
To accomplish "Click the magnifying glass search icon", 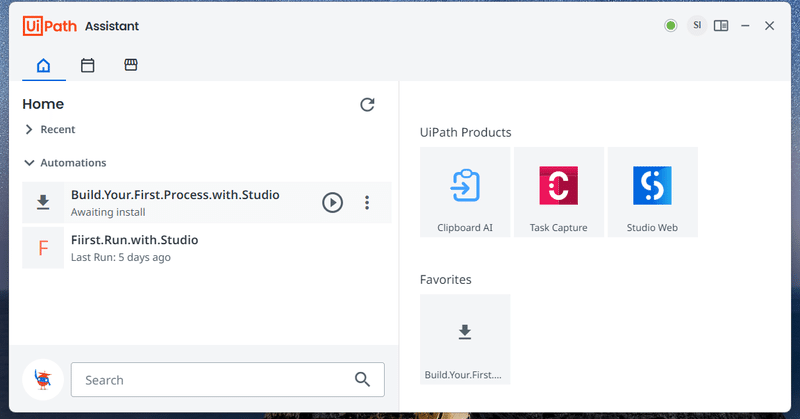I will coord(362,380).
